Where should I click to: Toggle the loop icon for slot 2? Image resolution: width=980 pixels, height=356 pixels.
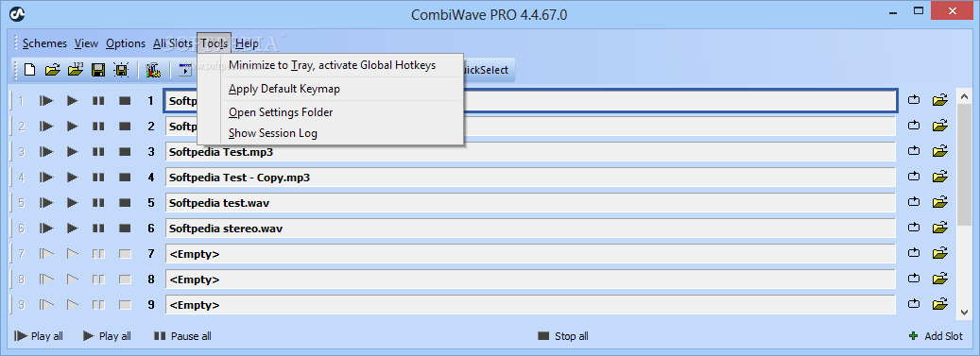[x=914, y=126]
